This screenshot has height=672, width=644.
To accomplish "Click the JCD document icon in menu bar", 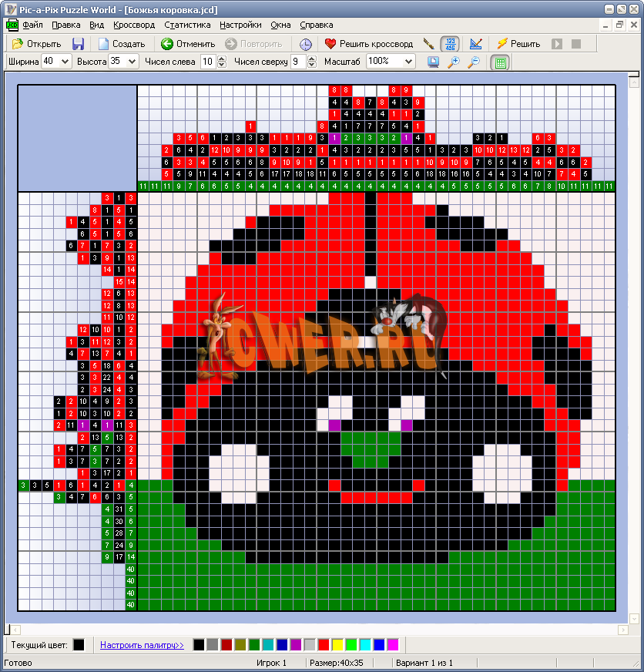I will (12, 25).
